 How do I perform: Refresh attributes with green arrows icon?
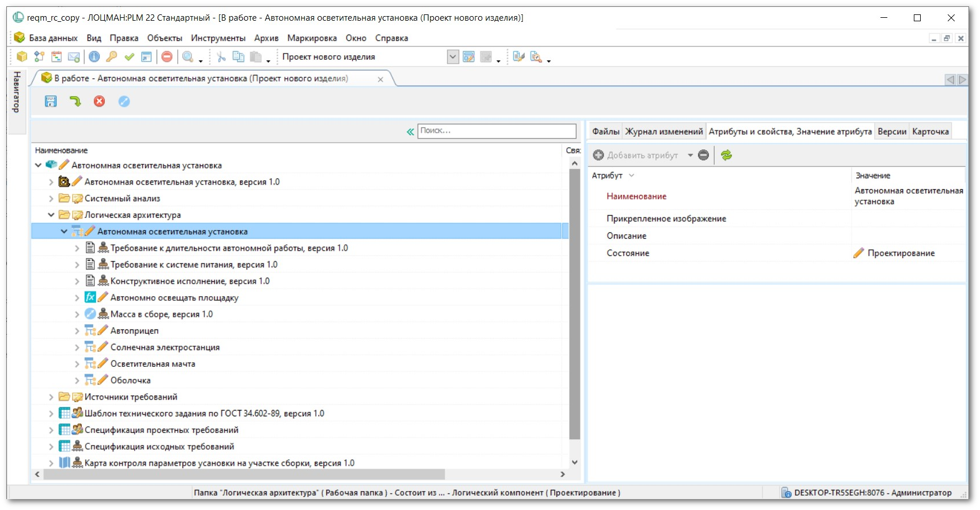pos(726,155)
